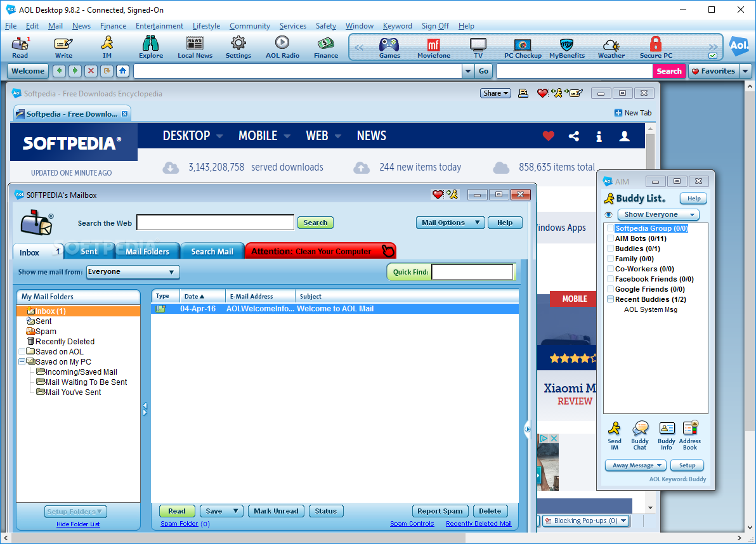756x544 pixels.
Task: Open Address Book in AIM window
Action: coord(690,436)
